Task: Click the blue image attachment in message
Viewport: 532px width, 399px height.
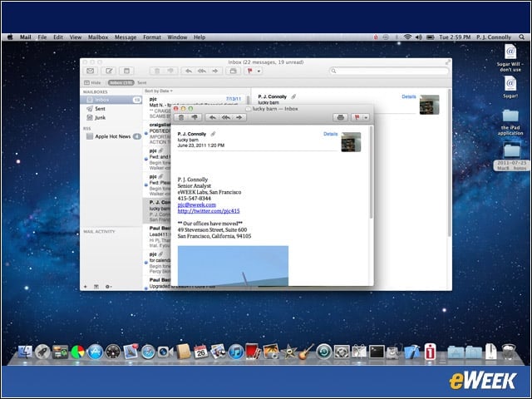Action: pos(233,266)
